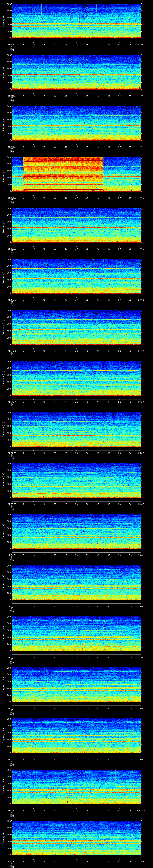Screen dimensions: 153x868
Task: Select the '21:47:00' start time label
Action: (12, 198)
